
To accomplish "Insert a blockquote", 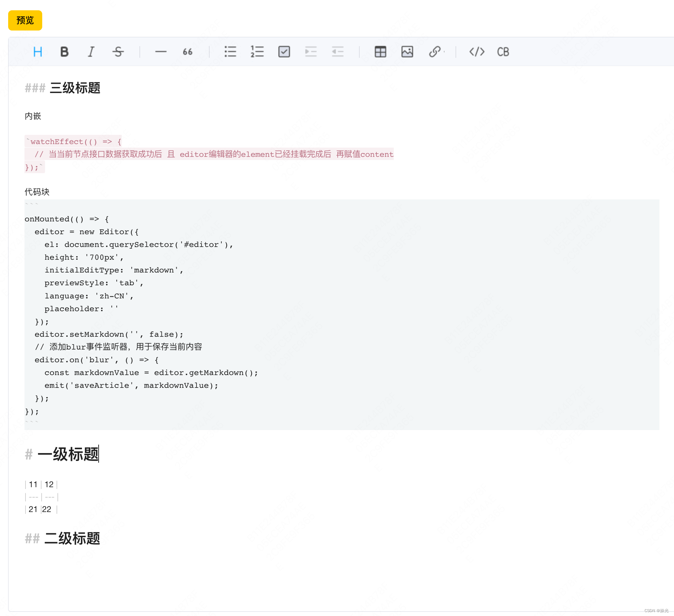I will [x=188, y=52].
